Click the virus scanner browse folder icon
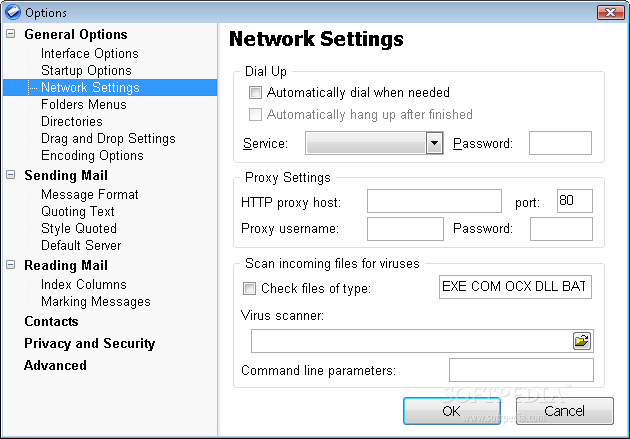The image size is (630, 439). tap(581, 341)
